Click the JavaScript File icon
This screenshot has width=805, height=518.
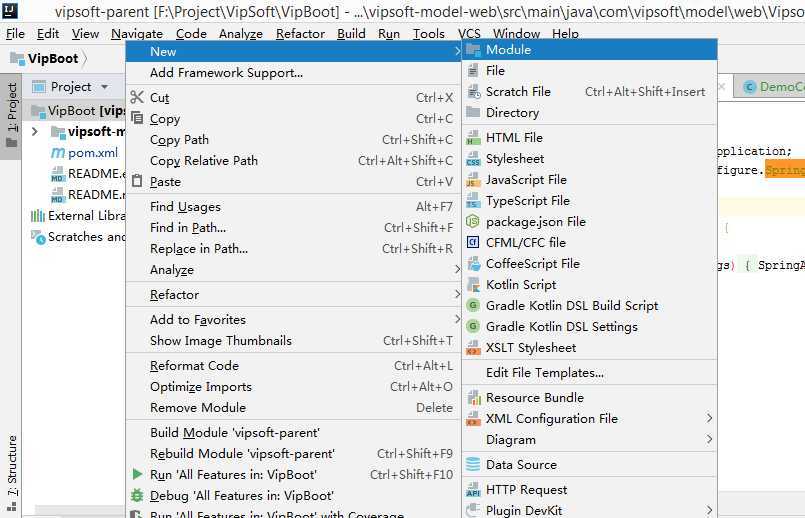(x=473, y=180)
